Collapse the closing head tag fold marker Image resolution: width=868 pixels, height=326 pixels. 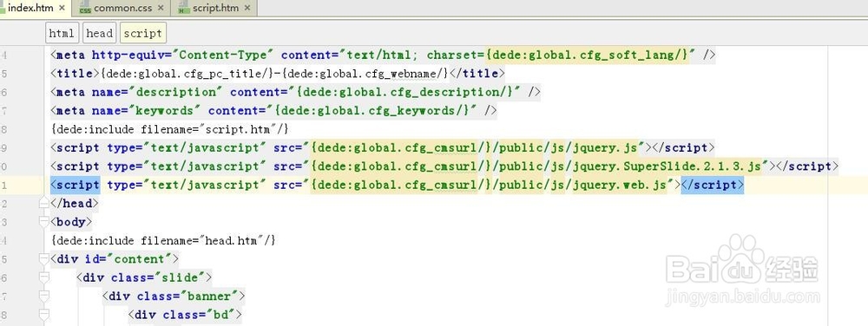44,204
